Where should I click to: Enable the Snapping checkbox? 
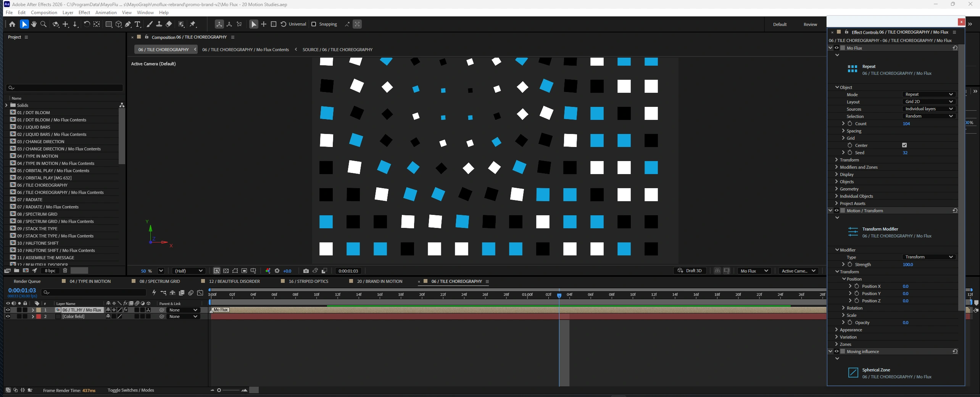[314, 24]
